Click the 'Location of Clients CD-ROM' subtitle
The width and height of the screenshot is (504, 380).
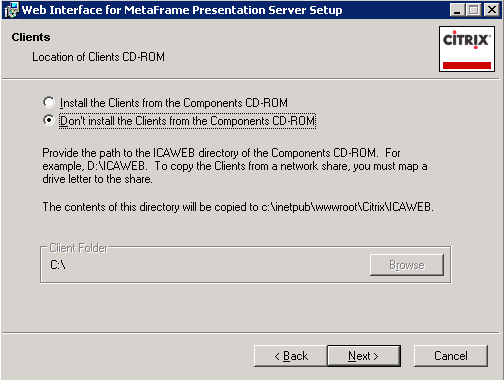click(x=98, y=57)
